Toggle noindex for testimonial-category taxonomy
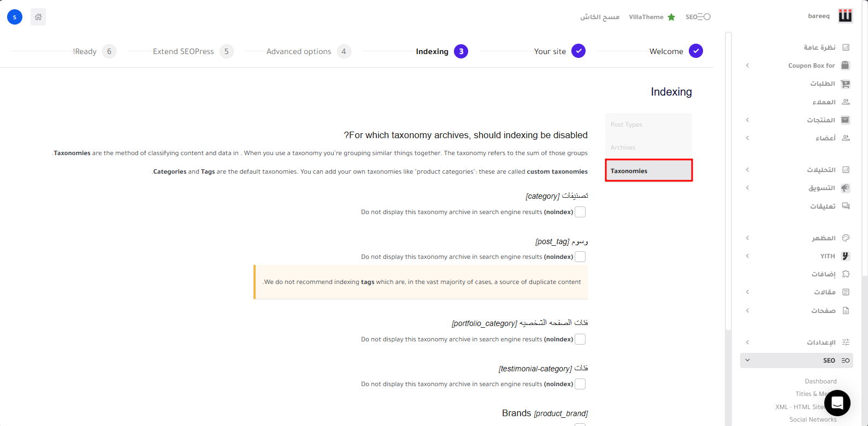 [580, 384]
